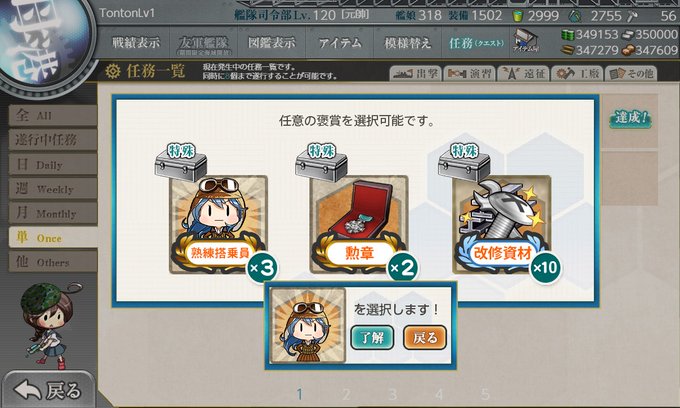Open the 遠征 expedition tab
Viewport: 680px width, 408px height.
(x=523, y=74)
